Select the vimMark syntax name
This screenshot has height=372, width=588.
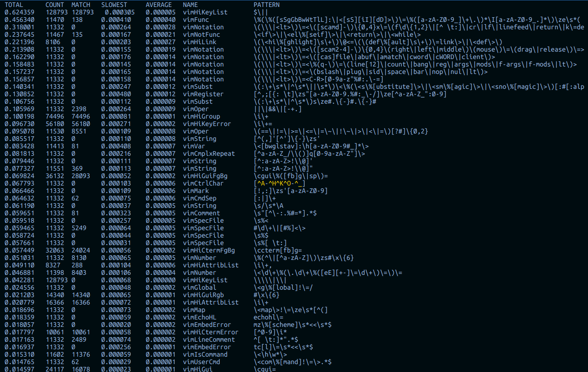coord(196,191)
